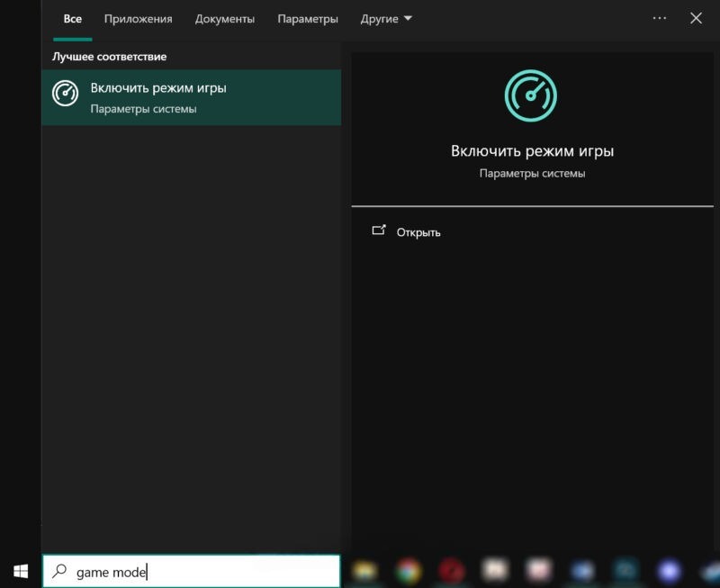Click the magnifier icon in the search box
Viewport: 720px width, 588px height.
point(59,571)
